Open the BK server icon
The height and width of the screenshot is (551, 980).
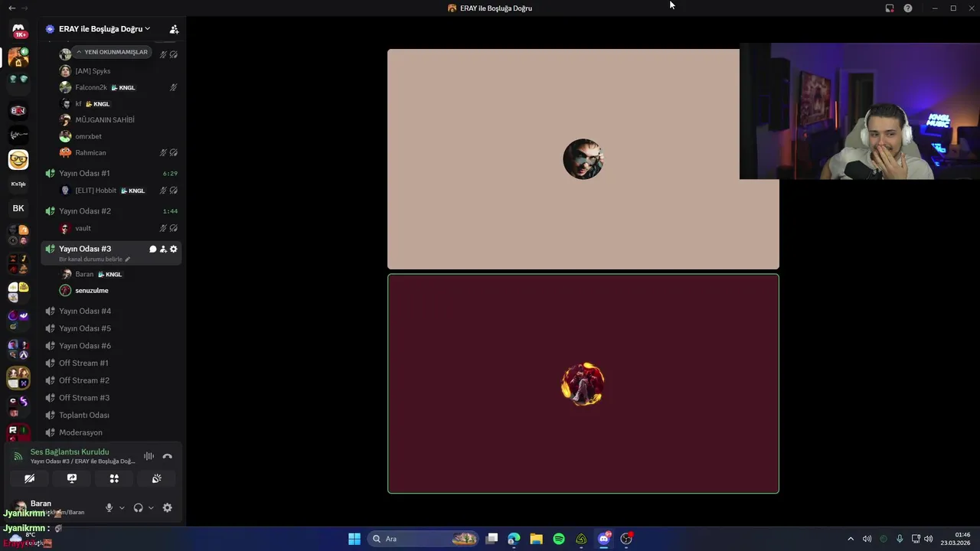pos(18,208)
